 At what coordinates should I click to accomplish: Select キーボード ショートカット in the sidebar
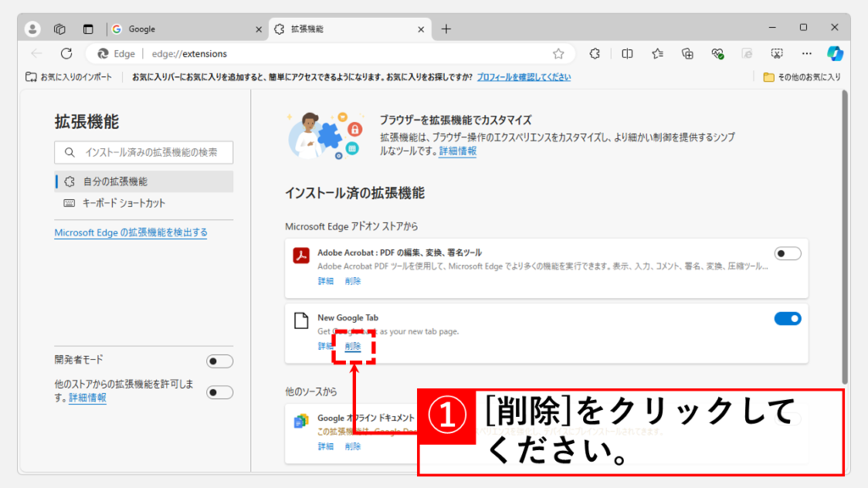(x=124, y=203)
